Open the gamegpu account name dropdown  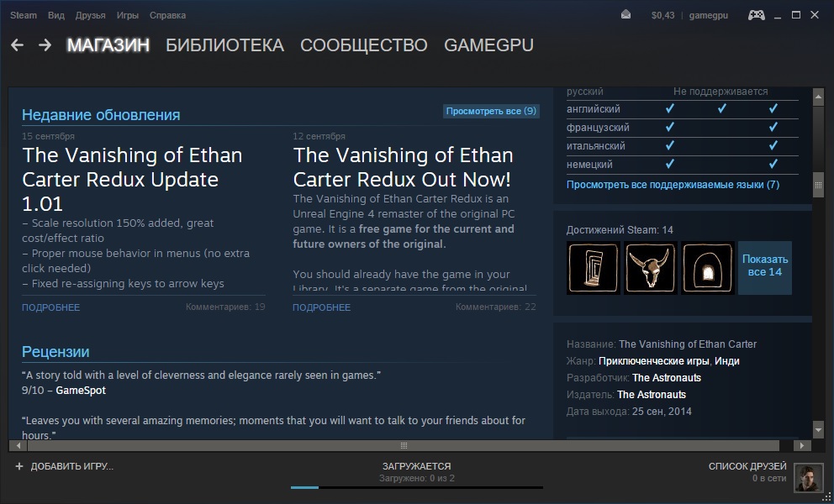tap(709, 15)
